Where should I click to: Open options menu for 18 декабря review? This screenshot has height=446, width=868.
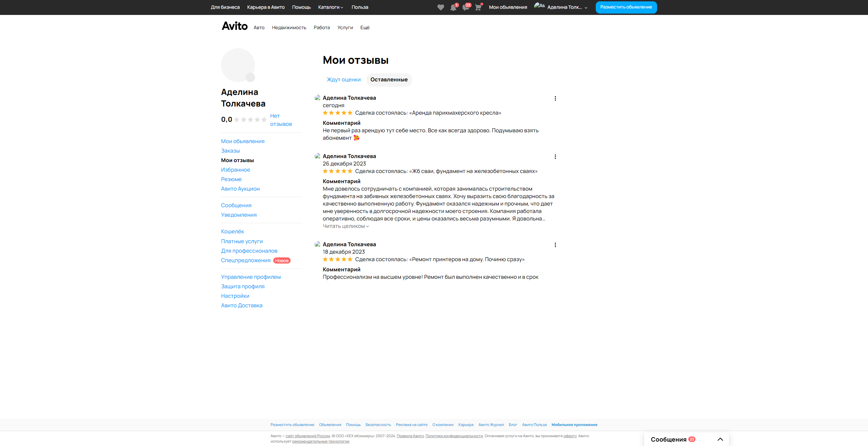pos(555,245)
